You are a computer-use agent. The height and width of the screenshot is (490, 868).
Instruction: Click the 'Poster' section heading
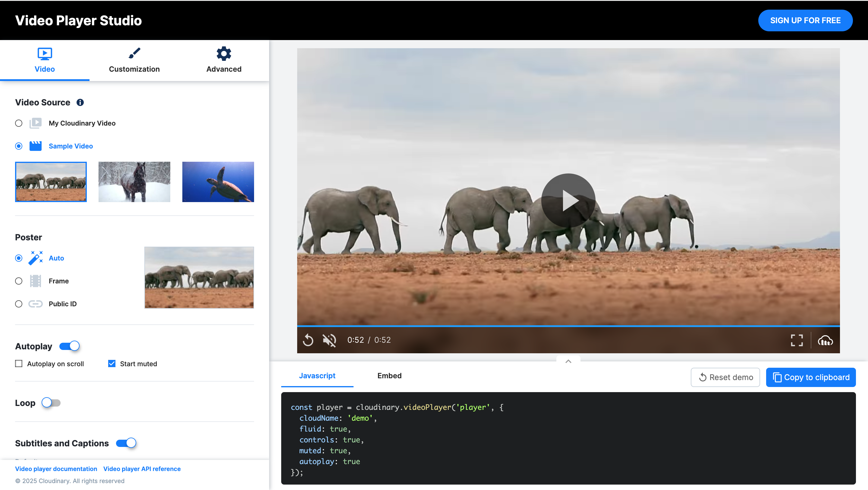click(x=29, y=237)
